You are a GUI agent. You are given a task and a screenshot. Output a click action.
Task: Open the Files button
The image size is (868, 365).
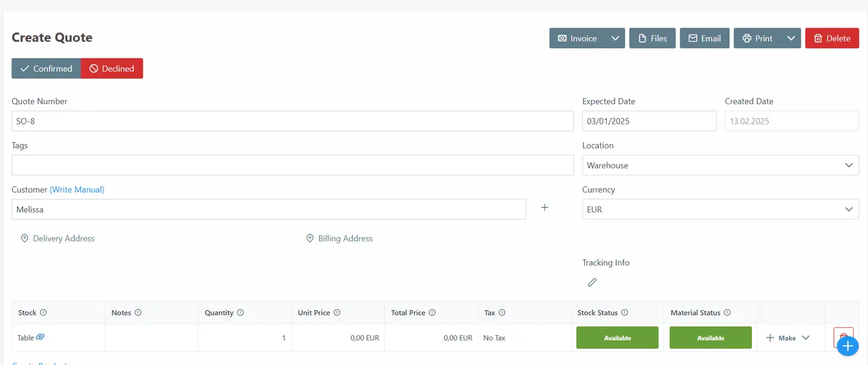[652, 38]
